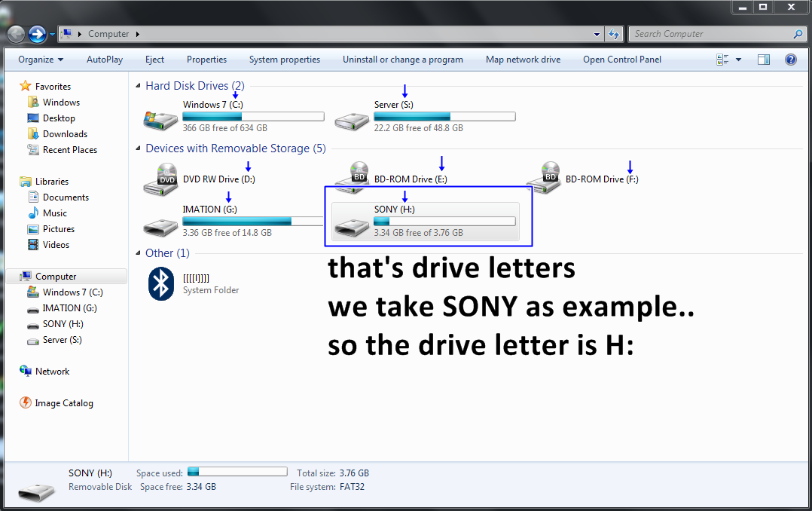Open Image Catalog in navigation pane

[63, 403]
